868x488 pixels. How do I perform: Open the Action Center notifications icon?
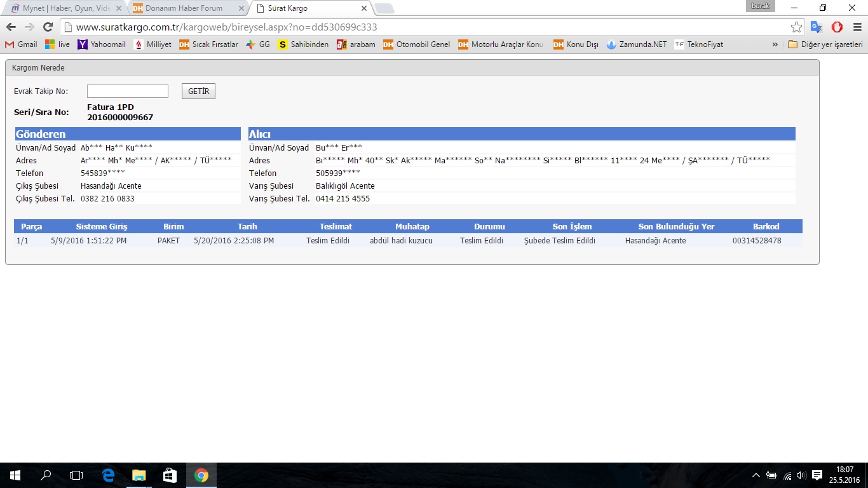(x=817, y=475)
